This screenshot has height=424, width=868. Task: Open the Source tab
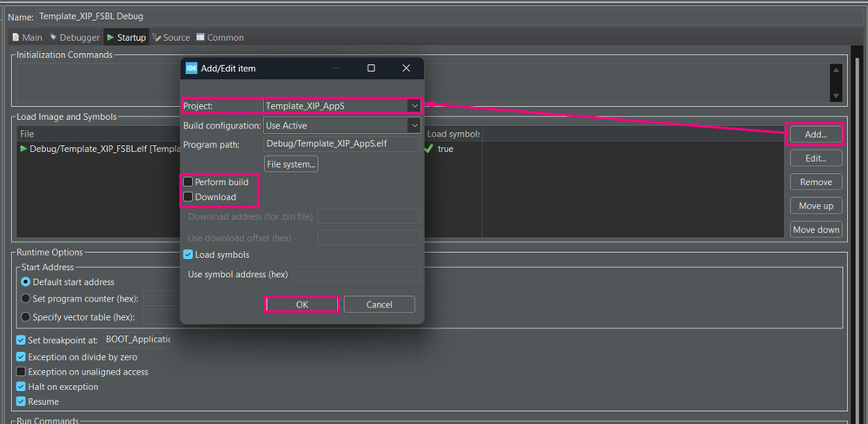tap(171, 37)
